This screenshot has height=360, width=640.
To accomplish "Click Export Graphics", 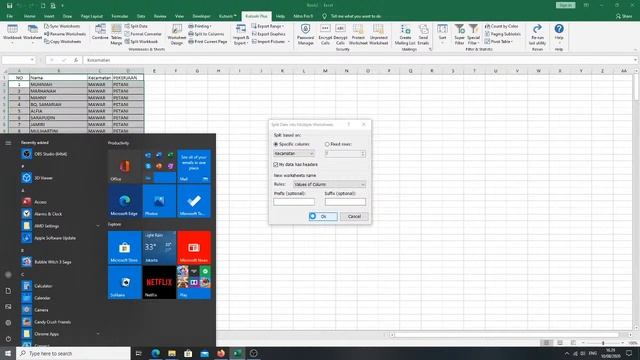I will (269, 34).
